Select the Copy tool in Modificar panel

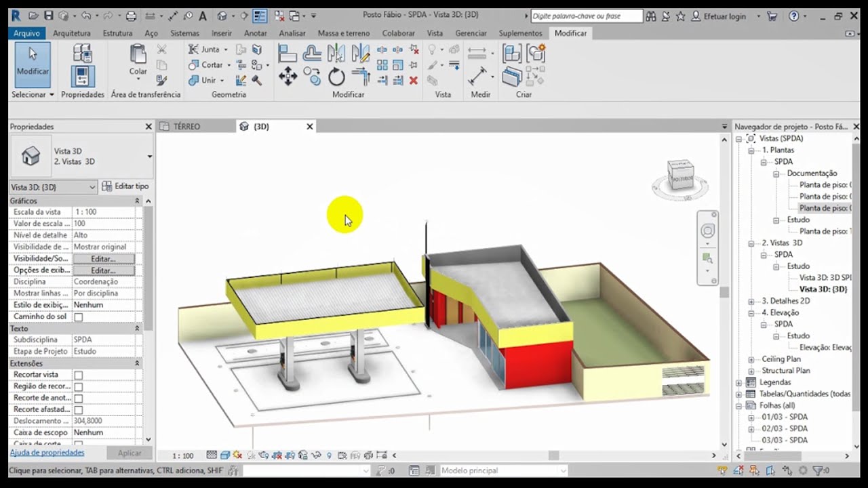tap(312, 77)
